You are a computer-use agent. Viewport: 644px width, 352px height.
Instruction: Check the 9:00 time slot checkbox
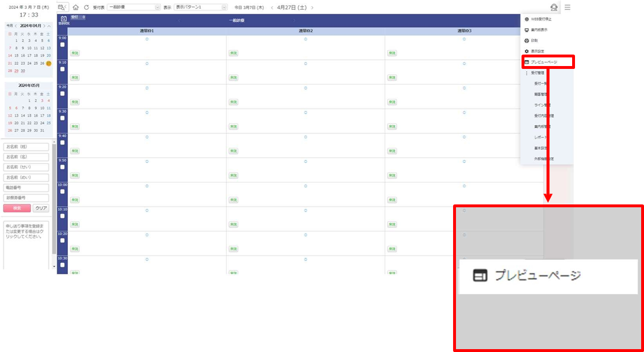click(x=62, y=45)
